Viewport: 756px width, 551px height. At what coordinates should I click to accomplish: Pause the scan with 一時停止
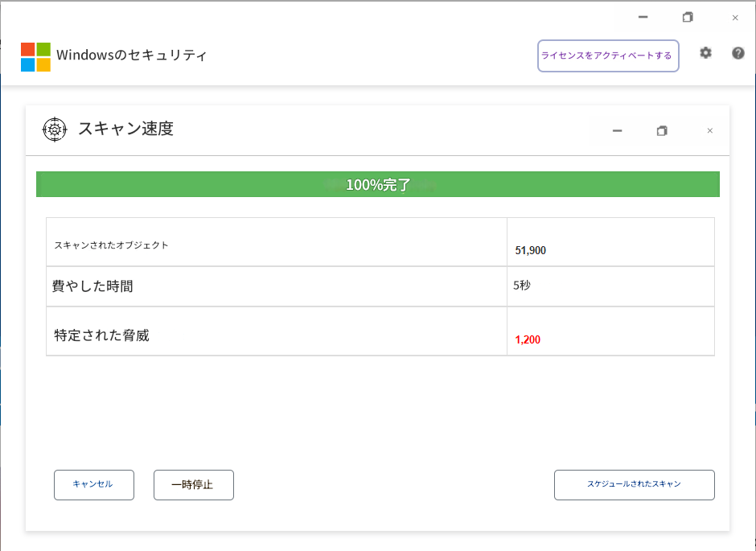pyautogui.click(x=193, y=485)
